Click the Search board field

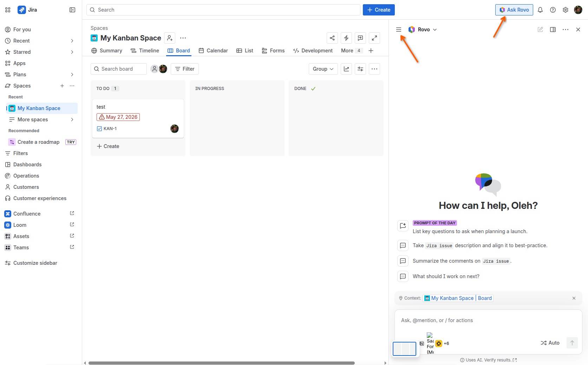119,69
